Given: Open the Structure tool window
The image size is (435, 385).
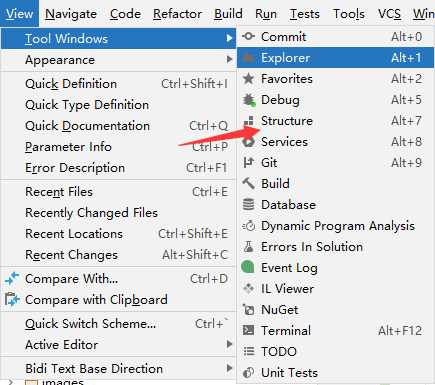Looking at the screenshot, I should (336, 121).
